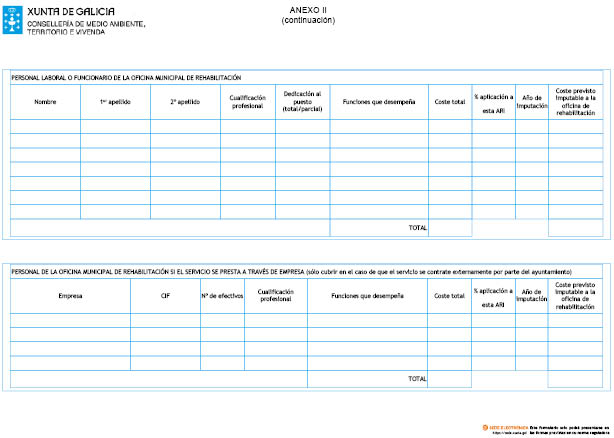Click first row 2º apellido field

click(185, 127)
